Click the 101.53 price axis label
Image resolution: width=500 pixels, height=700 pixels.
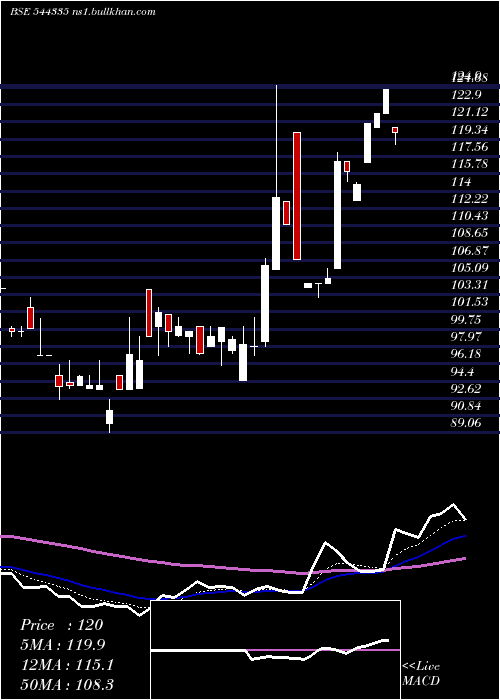coord(469,302)
